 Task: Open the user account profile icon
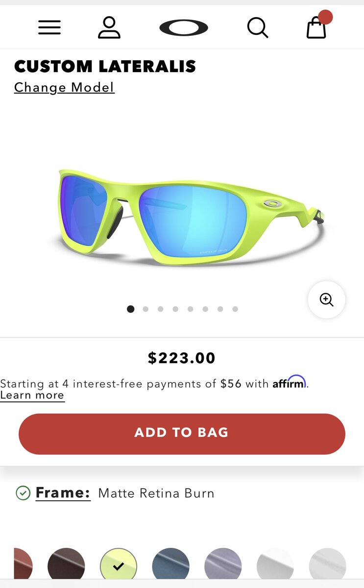point(109,27)
